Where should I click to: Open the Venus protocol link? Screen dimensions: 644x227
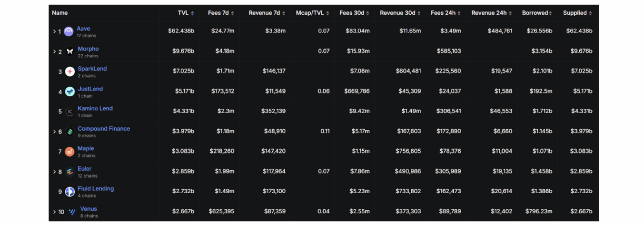[x=89, y=209]
